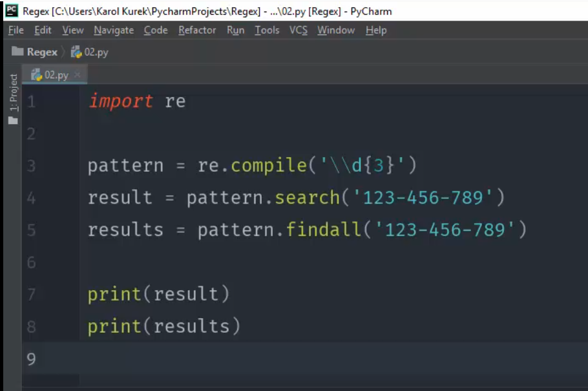Select the 02.py editor tab
Viewport: 588px width, 391px height.
click(54, 75)
